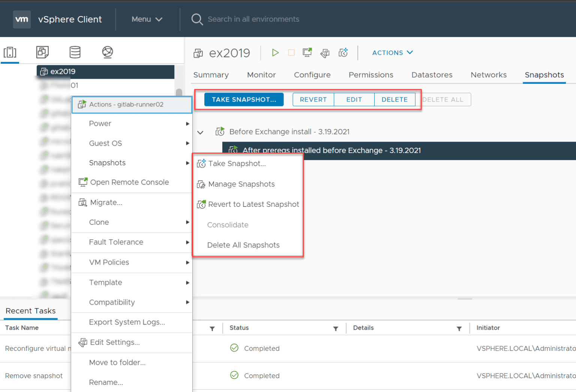This screenshot has width=576, height=392.
Task: Power on the ex2019 virtual machine
Action: pos(275,52)
